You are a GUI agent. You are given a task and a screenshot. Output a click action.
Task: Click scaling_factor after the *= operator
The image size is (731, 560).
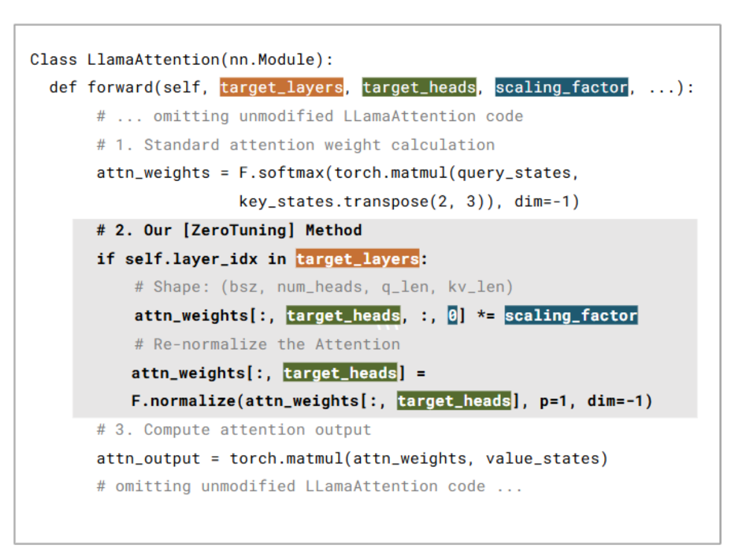(x=571, y=316)
